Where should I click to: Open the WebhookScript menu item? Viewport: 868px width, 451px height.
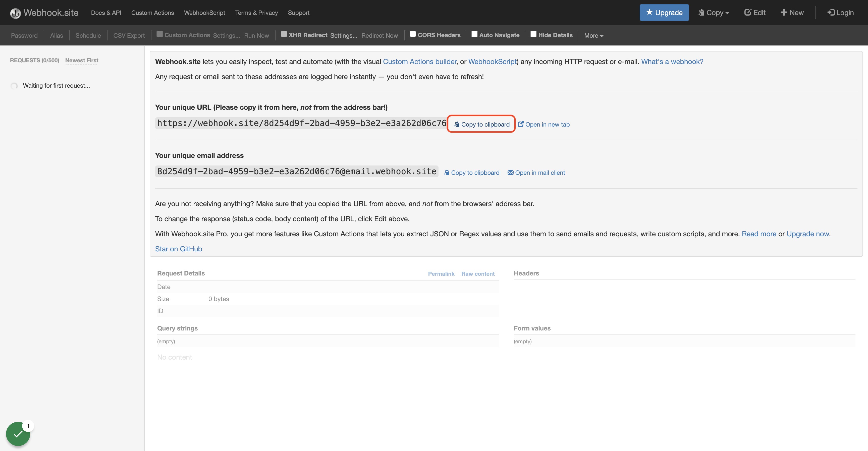point(204,13)
